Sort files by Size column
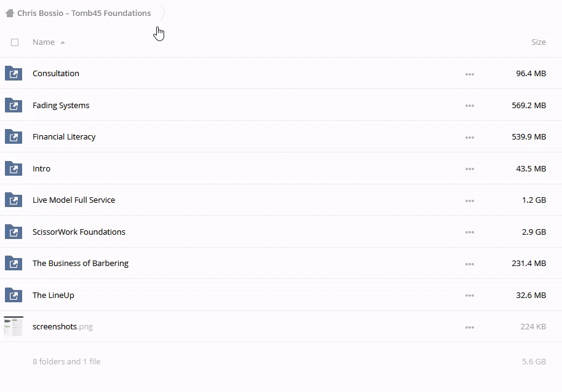Screen dimensions: 562x392 [x=538, y=42]
